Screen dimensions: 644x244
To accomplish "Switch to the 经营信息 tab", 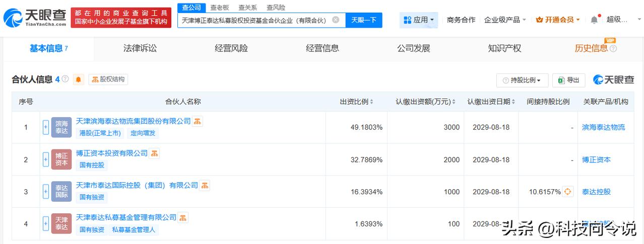I will [x=323, y=48].
